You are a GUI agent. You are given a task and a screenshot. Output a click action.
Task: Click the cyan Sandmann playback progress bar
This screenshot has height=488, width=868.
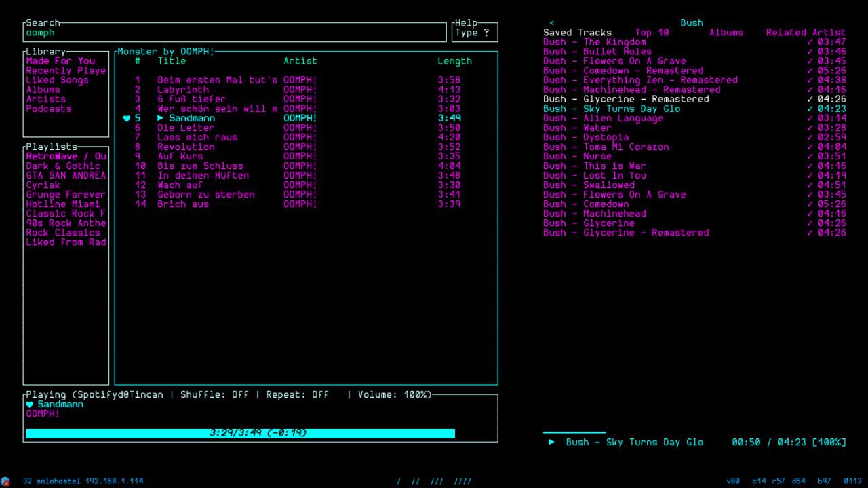(240, 433)
